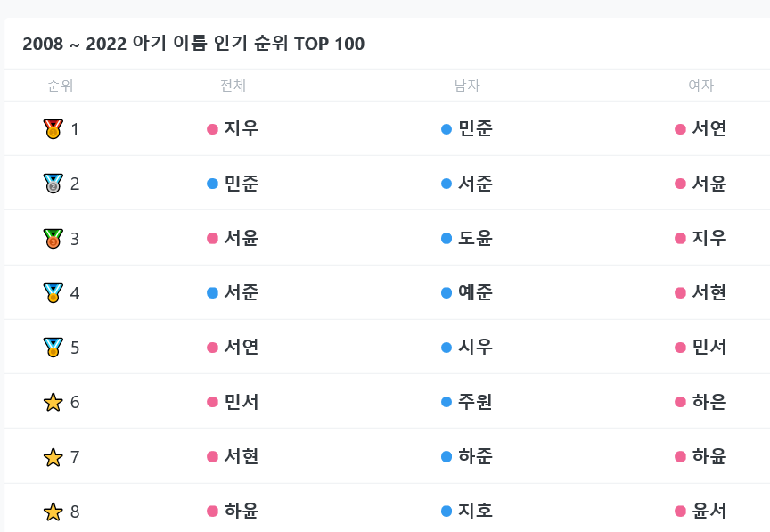Screen dimensions: 770x532
Task: Click the silver medal icon for rank 2
Action: [53, 184]
